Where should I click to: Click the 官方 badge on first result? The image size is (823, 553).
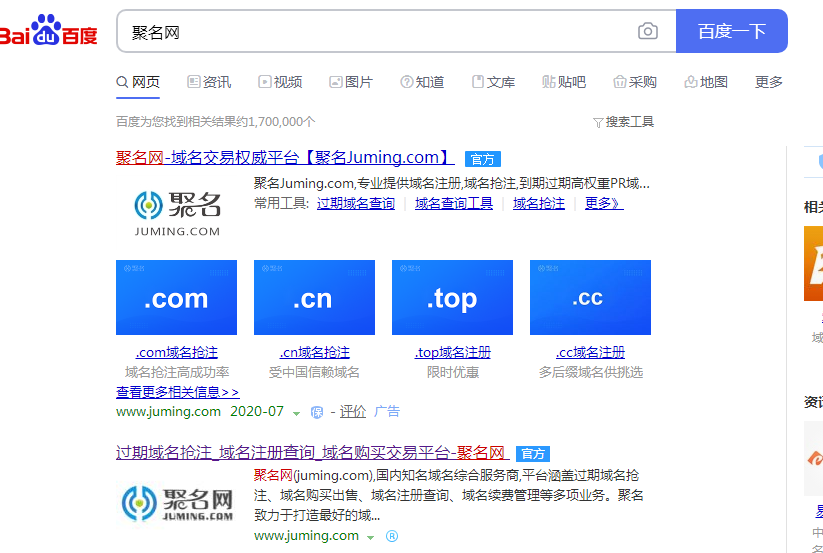[x=483, y=159]
